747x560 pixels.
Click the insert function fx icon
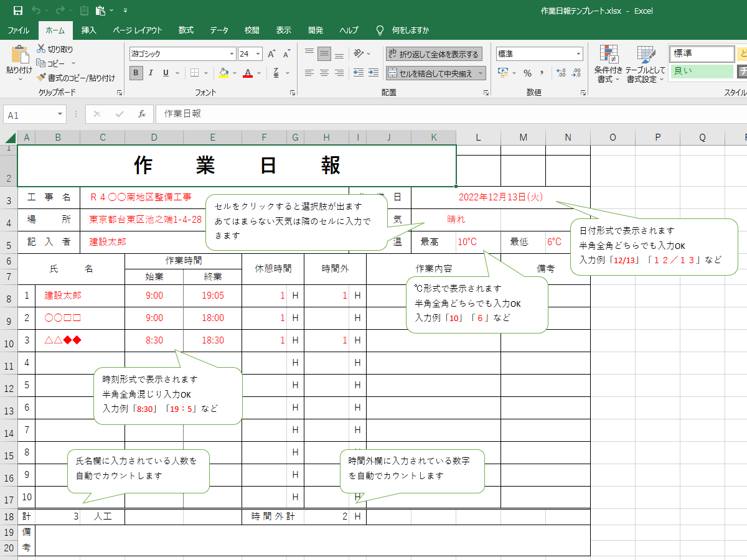(142, 114)
